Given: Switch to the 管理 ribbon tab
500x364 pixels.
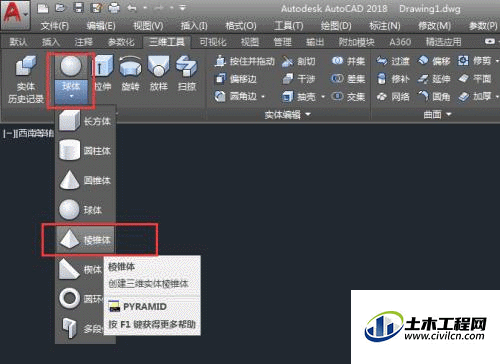Looking at the screenshot, I should click(x=282, y=42).
